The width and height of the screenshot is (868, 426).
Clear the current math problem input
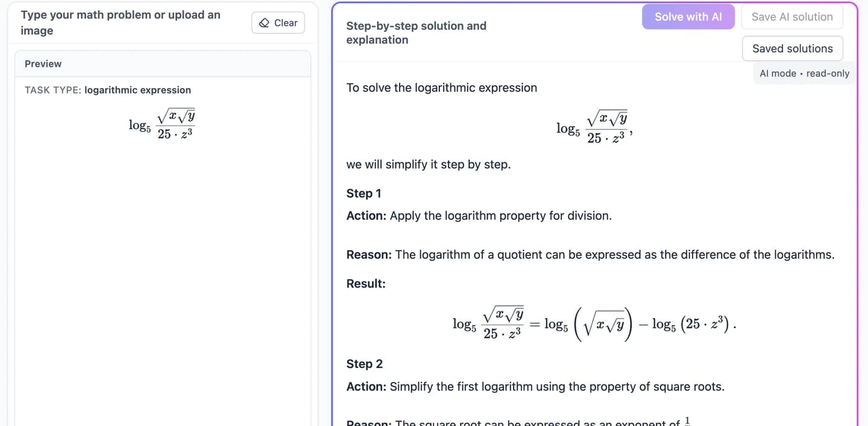(x=278, y=22)
